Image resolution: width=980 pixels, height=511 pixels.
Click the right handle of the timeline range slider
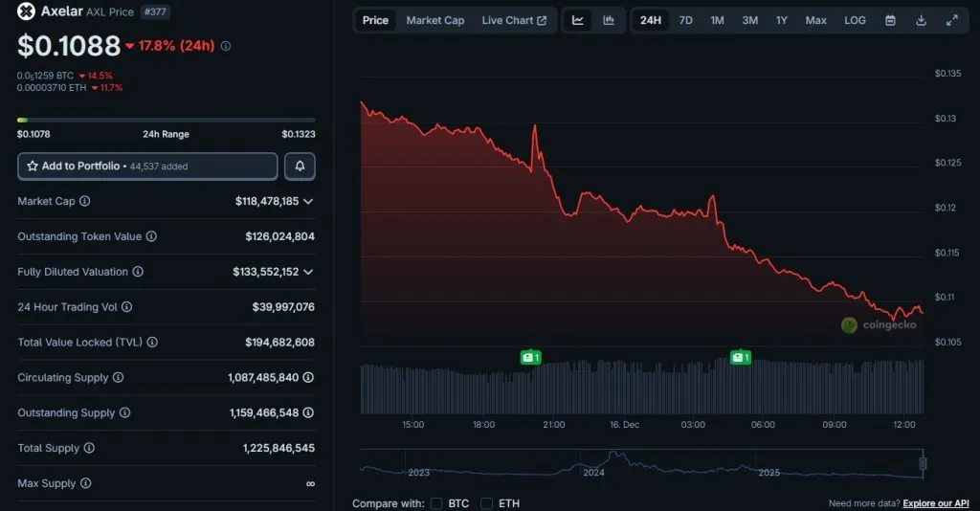click(923, 465)
